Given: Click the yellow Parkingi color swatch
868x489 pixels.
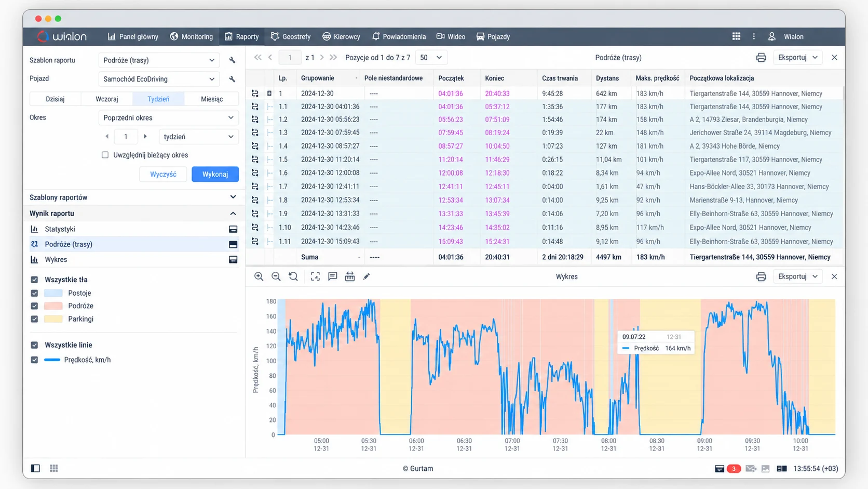Looking at the screenshot, I should (53, 319).
